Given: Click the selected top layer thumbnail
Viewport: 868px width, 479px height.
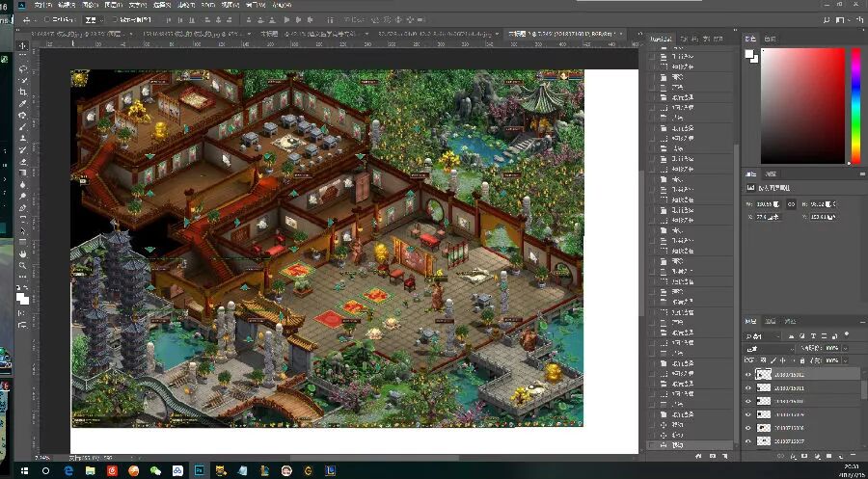Looking at the screenshot, I should point(764,375).
